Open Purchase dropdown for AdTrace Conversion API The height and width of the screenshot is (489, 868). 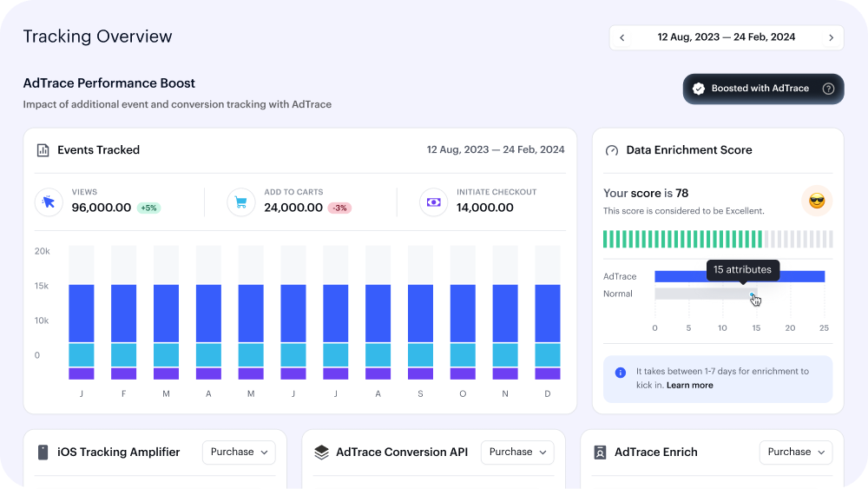point(517,452)
